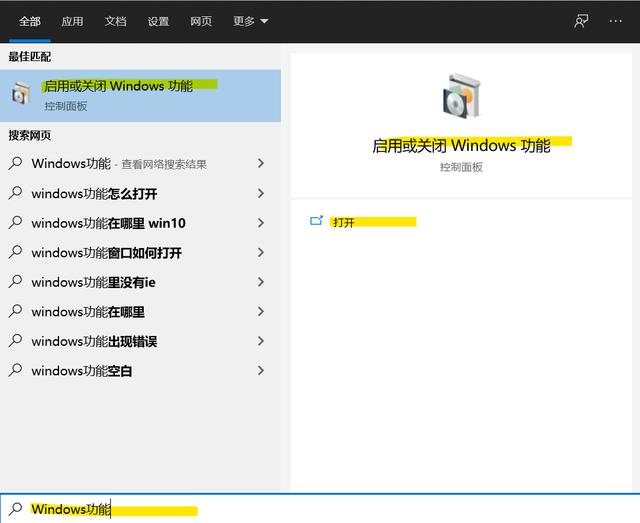The image size is (640, 523).
Task: Switch to the 设置 tab
Action: [x=158, y=21]
